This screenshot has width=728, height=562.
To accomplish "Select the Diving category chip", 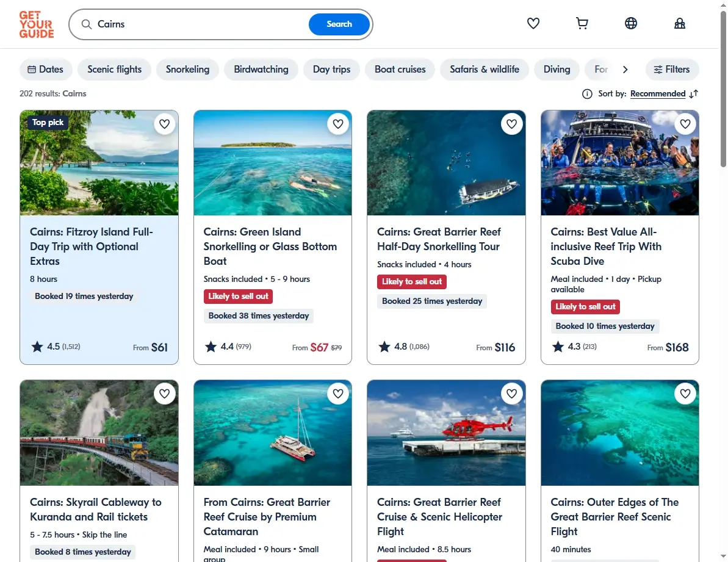I will point(557,69).
